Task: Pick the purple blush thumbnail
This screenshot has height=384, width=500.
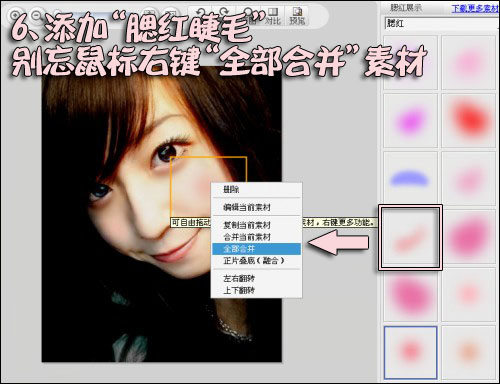Action: point(410,120)
